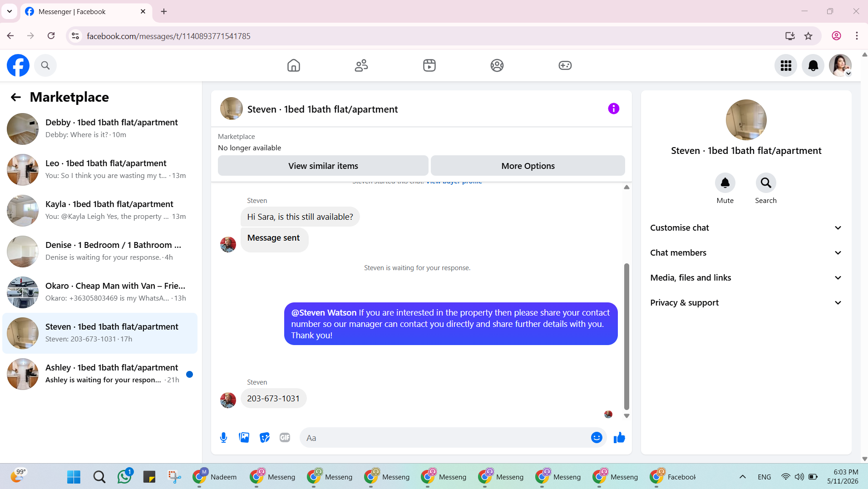Click the @Steven Watson mention

click(x=324, y=313)
